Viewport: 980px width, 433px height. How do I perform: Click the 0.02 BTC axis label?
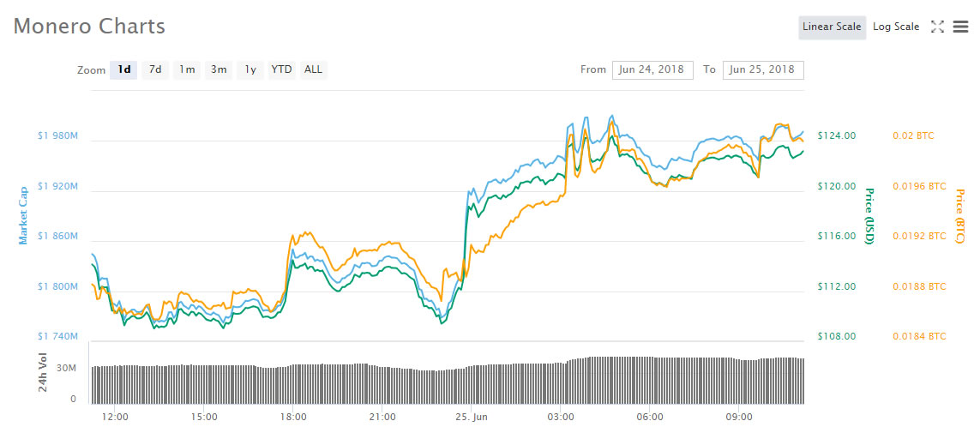(912, 135)
